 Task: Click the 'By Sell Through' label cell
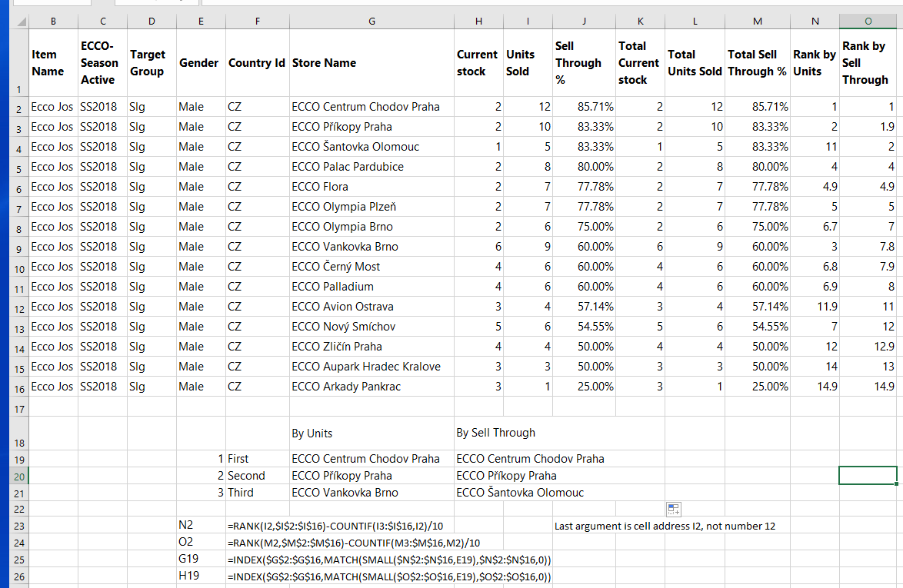[496, 433]
